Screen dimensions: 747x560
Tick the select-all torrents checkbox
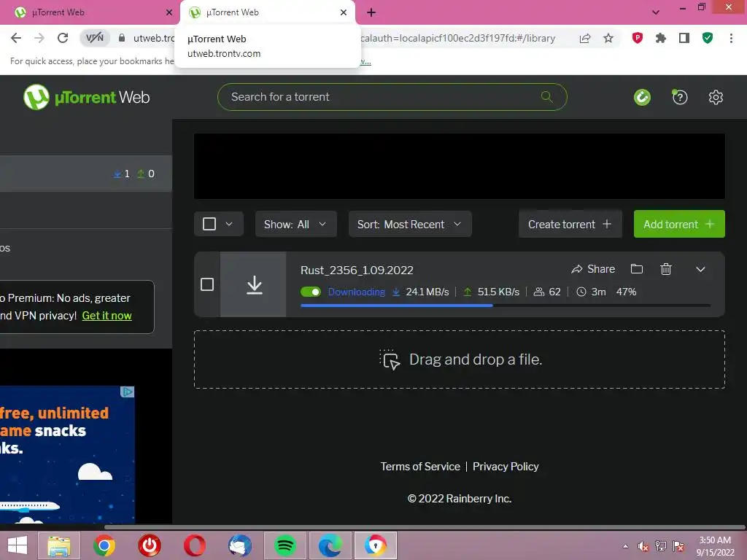[x=209, y=224]
